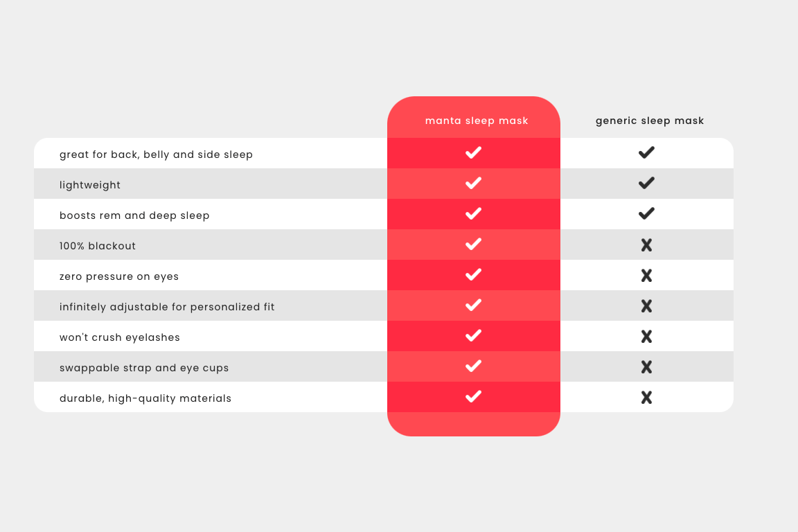Click the generic sleep mask column header
The width and height of the screenshot is (798, 532).
pyautogui.click(x=649, y=121)
